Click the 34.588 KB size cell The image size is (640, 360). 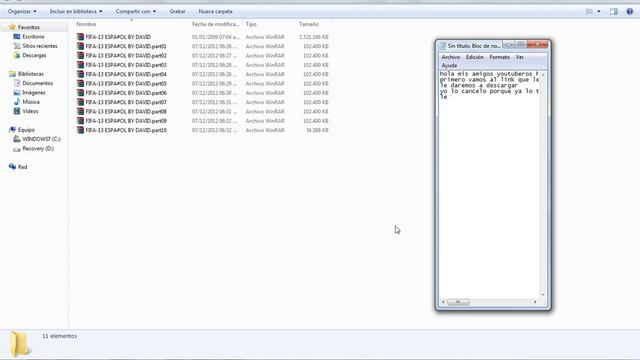317,130
